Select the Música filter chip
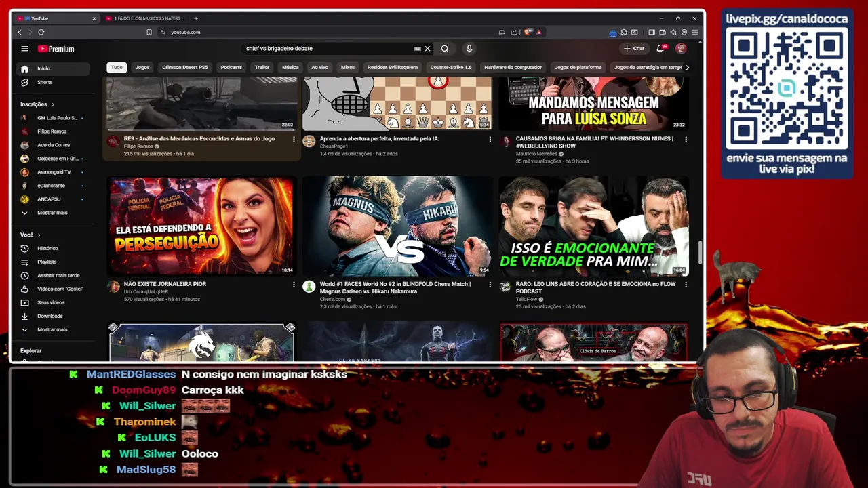868x488 pixels. click(x=290, y=67)
